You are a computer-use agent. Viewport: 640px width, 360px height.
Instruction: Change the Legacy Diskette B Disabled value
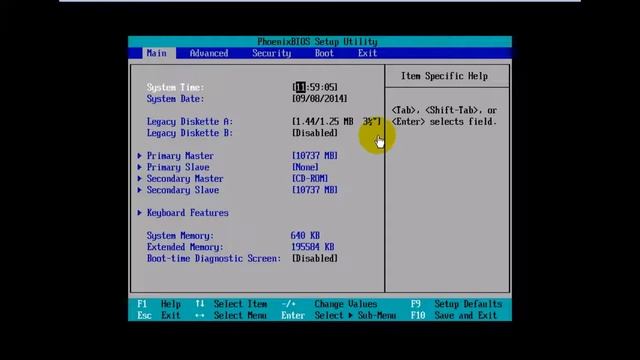[x=315, y=133]
